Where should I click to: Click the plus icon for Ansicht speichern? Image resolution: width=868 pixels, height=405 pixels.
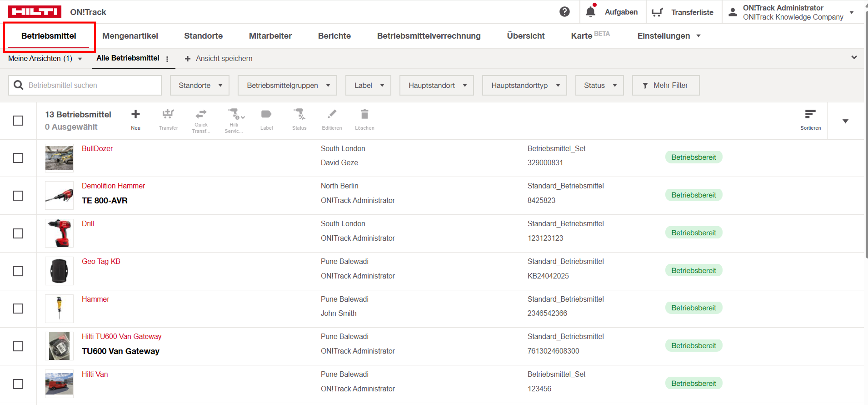(x=188, y=59)
